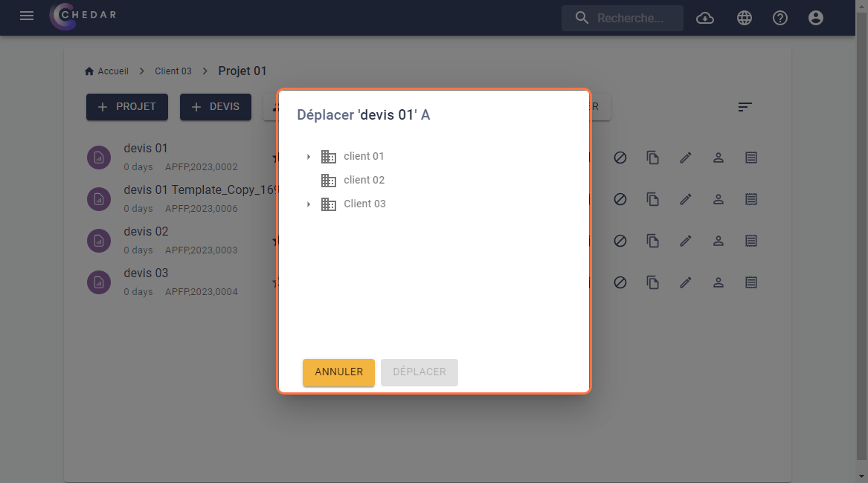Duplicate devis 01 Template_Copy via copy icon
The image size is (868, 483).
(x=652, y=199)
